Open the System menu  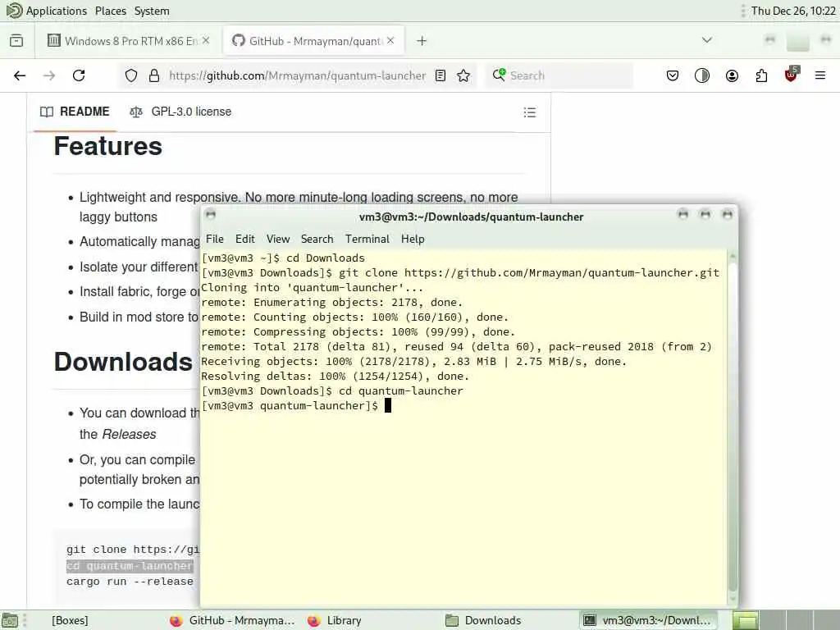[x=152, y=11]
